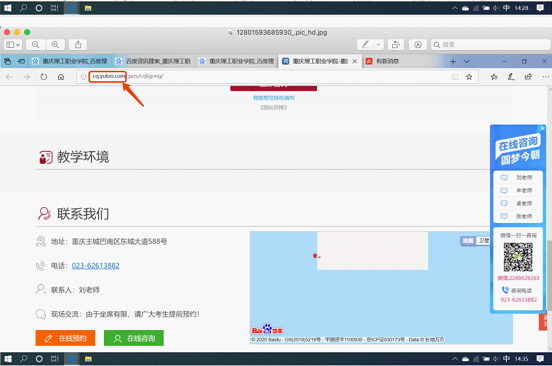
Task: Click the red marker on the map
Action: point(315,256)
